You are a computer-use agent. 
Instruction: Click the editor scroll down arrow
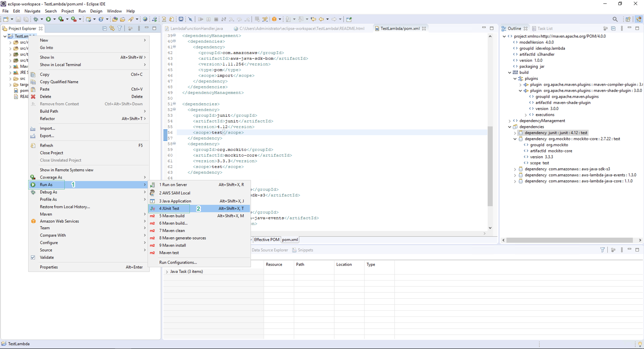point(490,228)
